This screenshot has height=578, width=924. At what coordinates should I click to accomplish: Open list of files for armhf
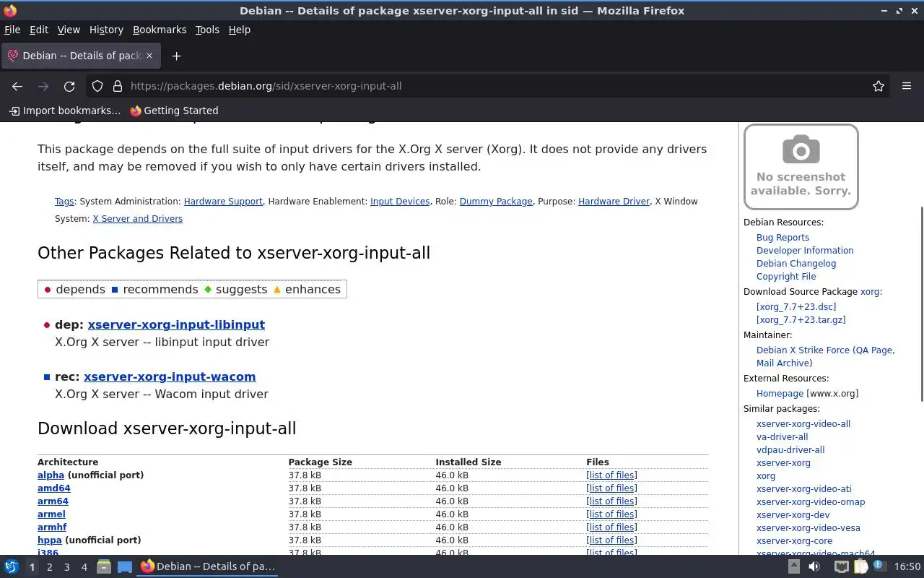tap(611, 527)
